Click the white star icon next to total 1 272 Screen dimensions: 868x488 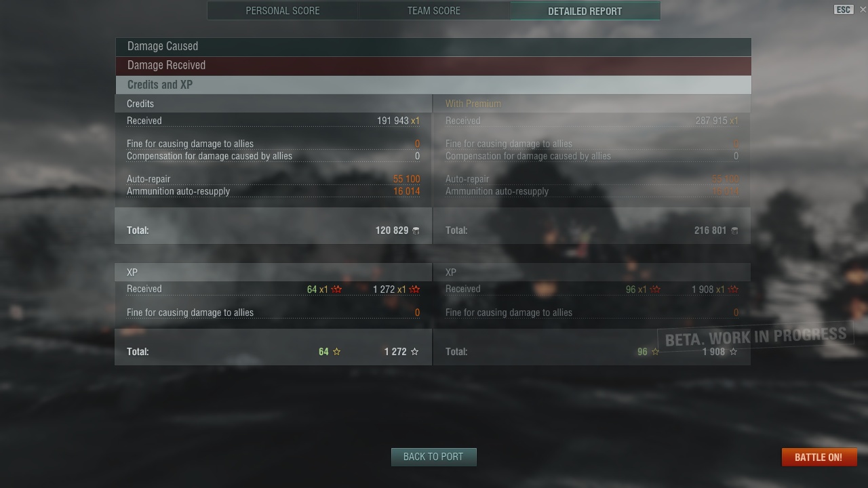coord(414,352)
